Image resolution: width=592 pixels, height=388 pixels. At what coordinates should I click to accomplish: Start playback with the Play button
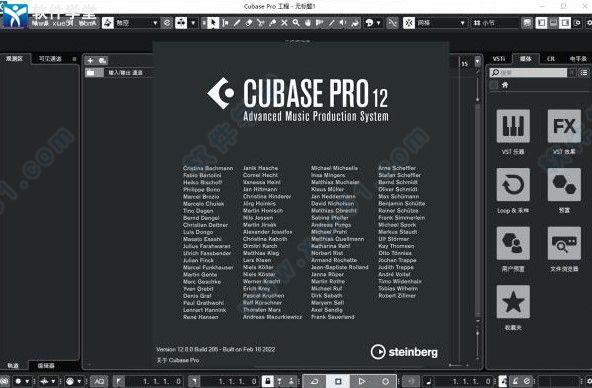point(362,381)
